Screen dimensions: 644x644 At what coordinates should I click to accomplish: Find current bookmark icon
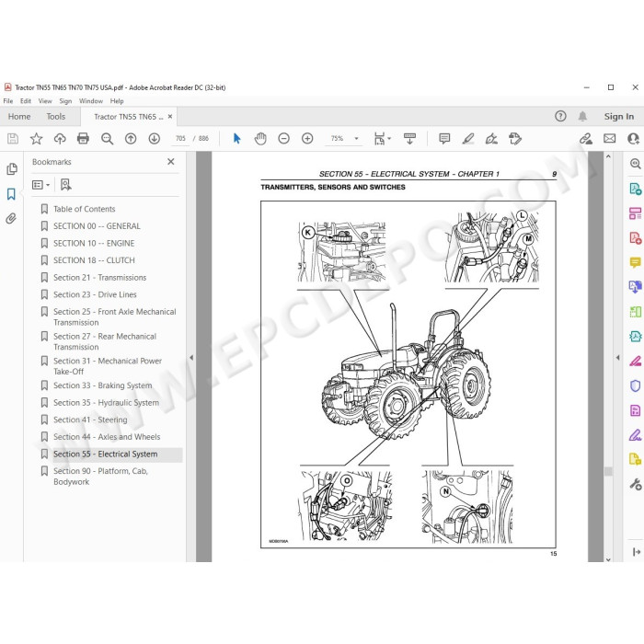(65, 185)
